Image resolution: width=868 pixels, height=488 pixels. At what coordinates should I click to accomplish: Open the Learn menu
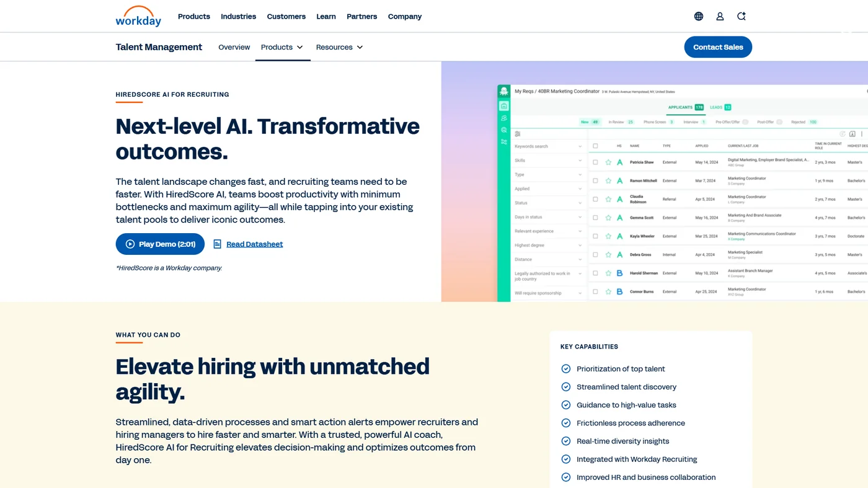click(x=326, y=17)
